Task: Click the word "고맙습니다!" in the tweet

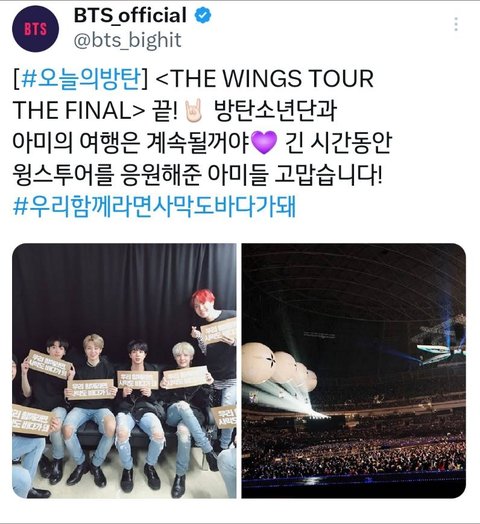Action: [x=328, y=175]
